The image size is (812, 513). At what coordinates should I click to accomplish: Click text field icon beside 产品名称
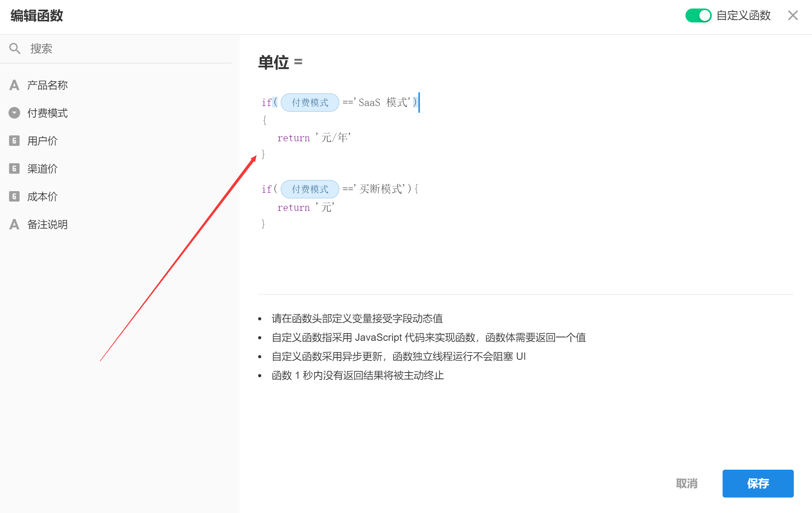pyautogui.click(x=14, y=85)
